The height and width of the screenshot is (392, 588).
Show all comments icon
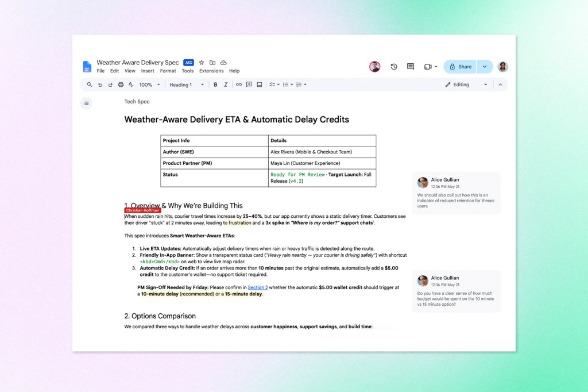[411, 67]
